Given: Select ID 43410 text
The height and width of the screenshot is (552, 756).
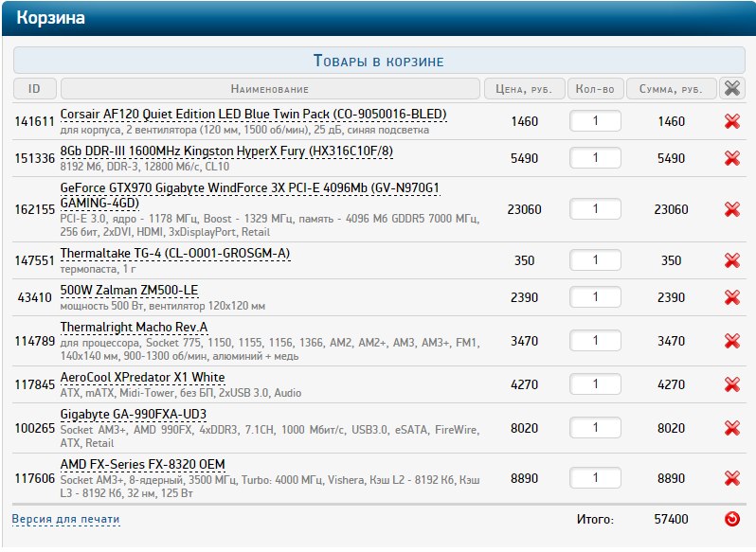Looking at the screenshot, I should click(34, 297).
